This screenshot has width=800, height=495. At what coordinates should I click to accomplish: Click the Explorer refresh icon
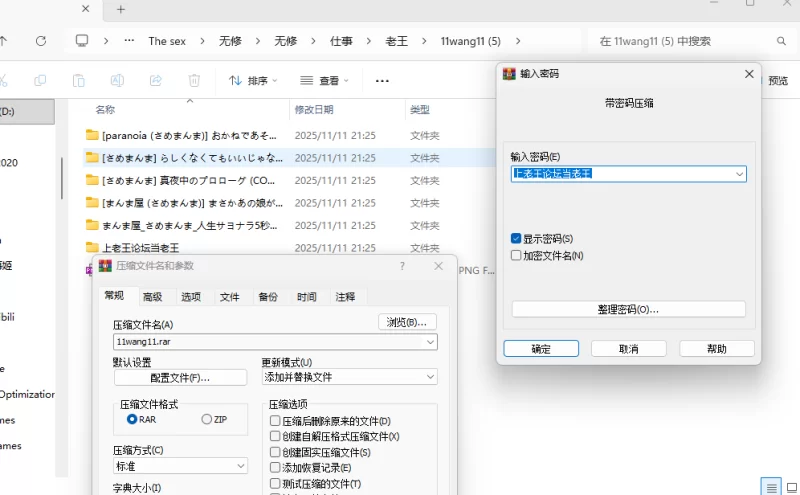(40, 41)
